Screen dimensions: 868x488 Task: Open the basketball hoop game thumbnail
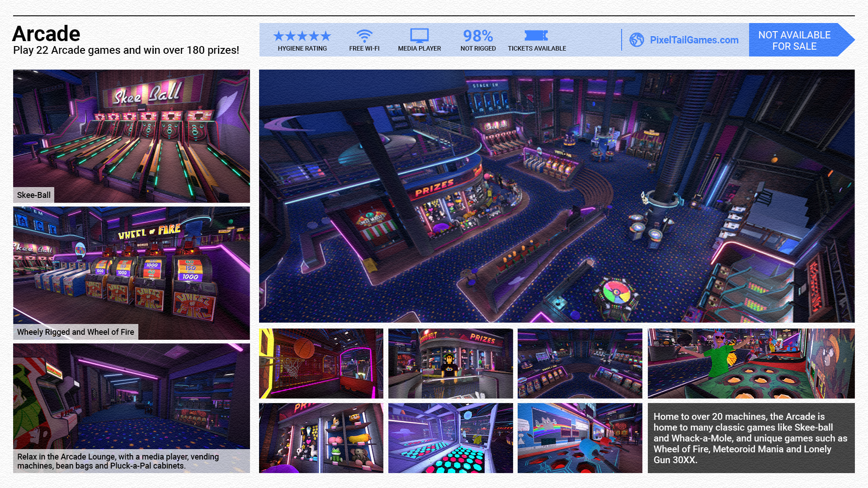point(321,363)
